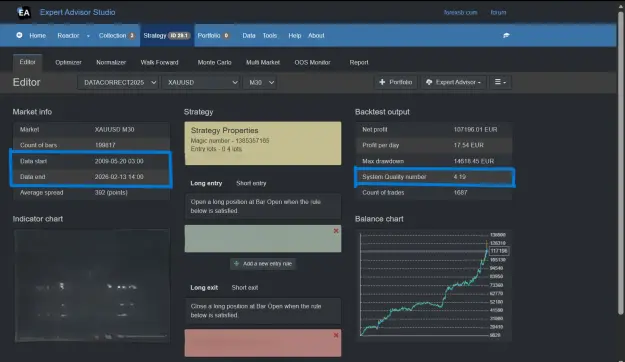The height and width of the screenshot is (362, 625).
Task: Click Add a new entry rule button
Action: click(x=263, y=264)
